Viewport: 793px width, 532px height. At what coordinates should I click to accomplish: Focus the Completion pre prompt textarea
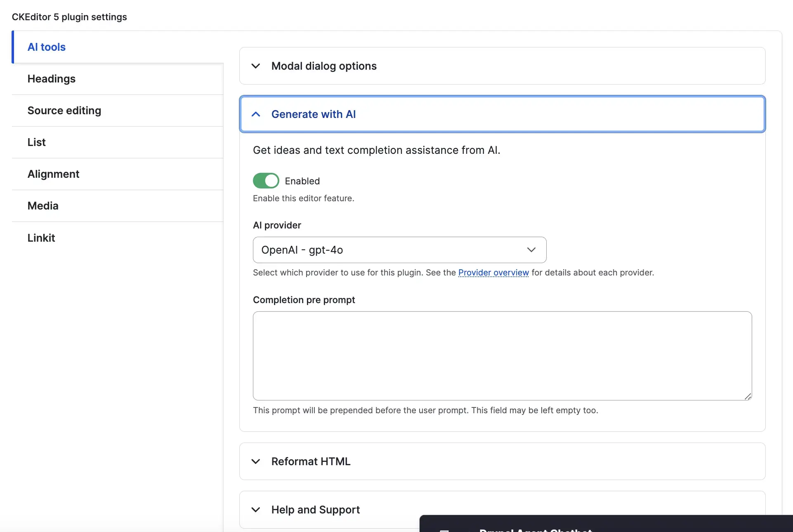(x=502, y=355)
